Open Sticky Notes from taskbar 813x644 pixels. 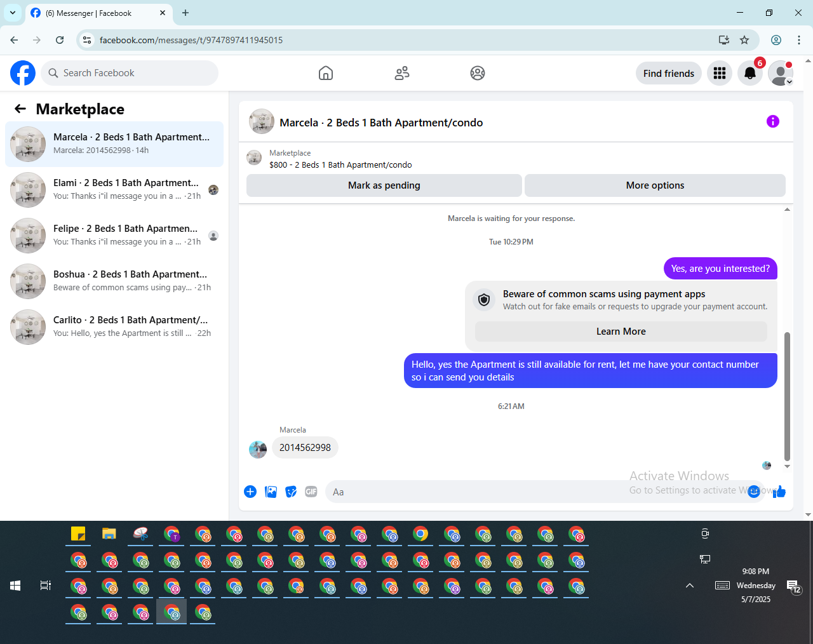[78, 534]
